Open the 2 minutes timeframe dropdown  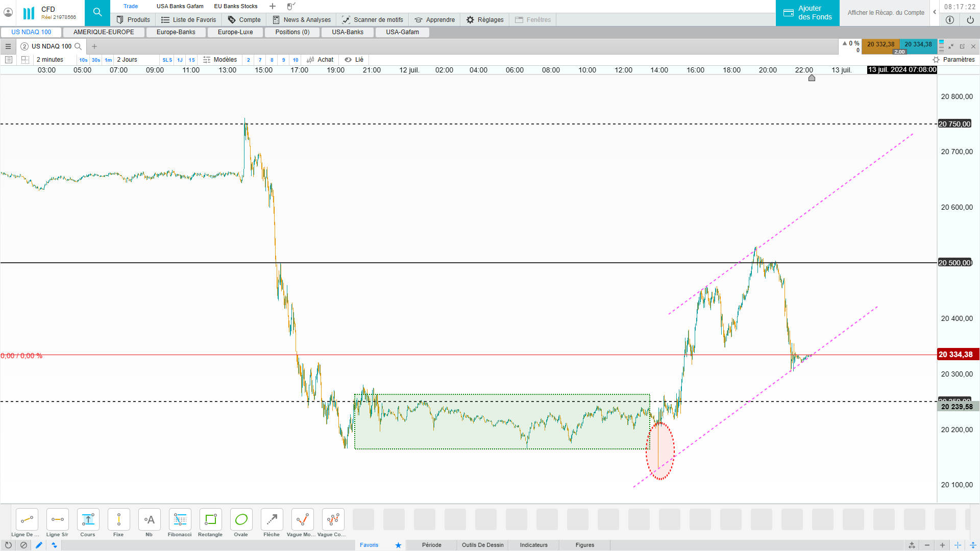(50, 60)
